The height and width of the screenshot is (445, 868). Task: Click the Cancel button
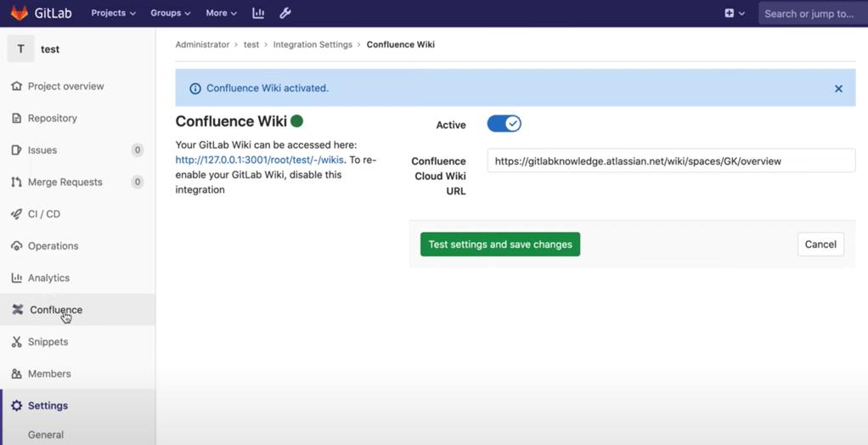point(820,244)
